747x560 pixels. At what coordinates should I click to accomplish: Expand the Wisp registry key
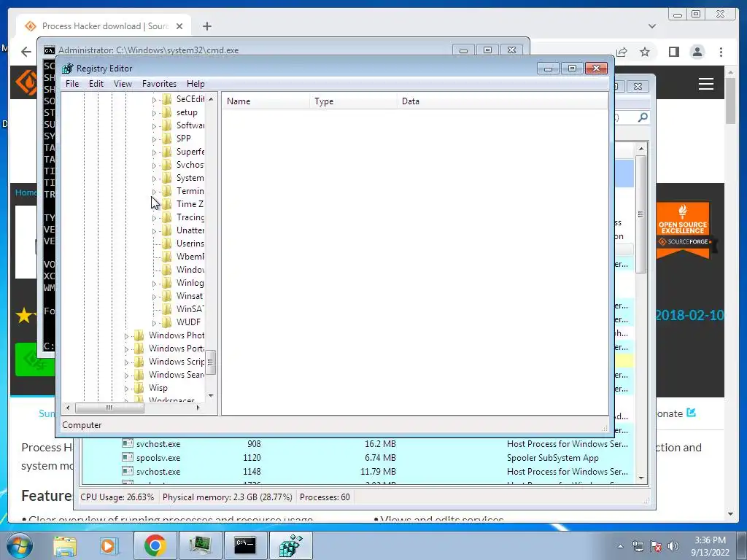click(126, 389)
